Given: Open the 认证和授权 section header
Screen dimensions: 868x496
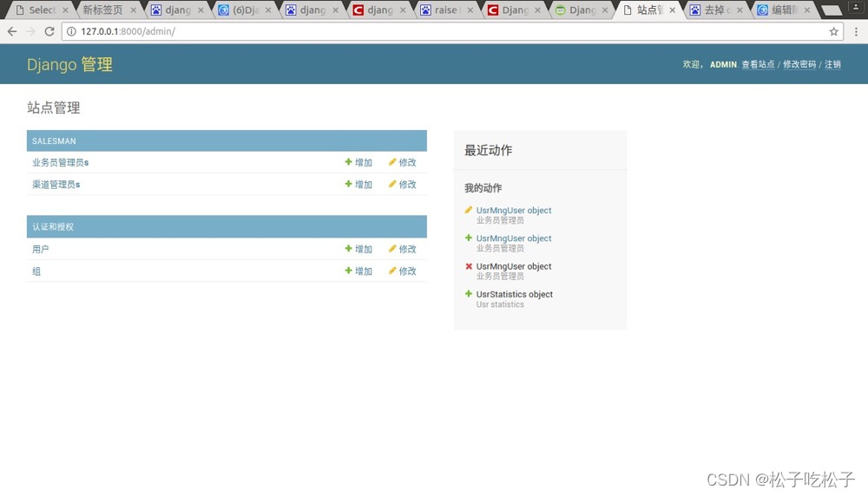Looking at the screenshot, I should point(53,226).
